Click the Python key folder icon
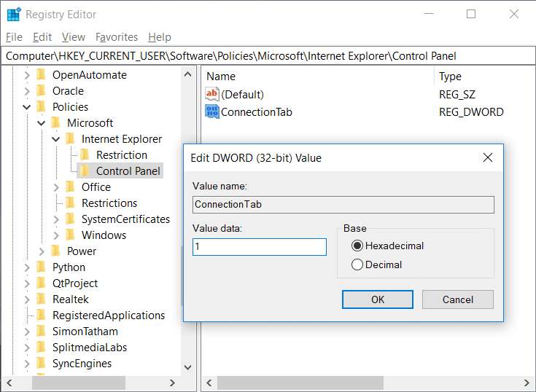 [42, 267]
